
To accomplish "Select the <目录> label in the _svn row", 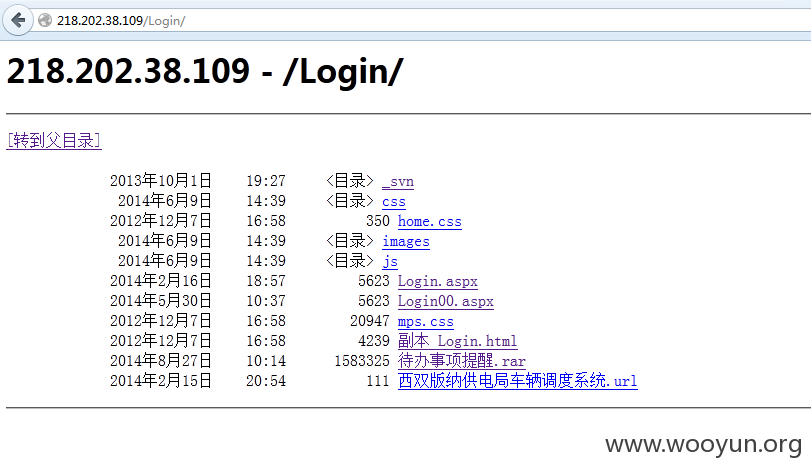I will click(350, 181).
